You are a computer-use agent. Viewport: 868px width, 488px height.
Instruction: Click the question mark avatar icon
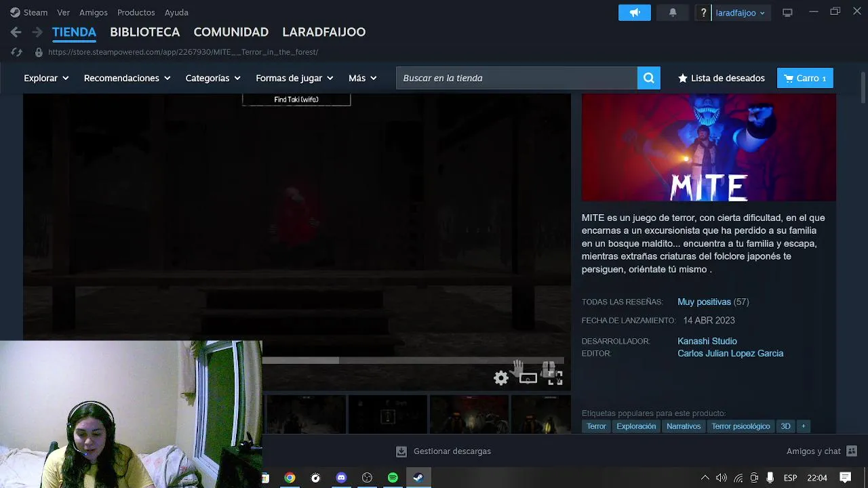tap(703, 12)
